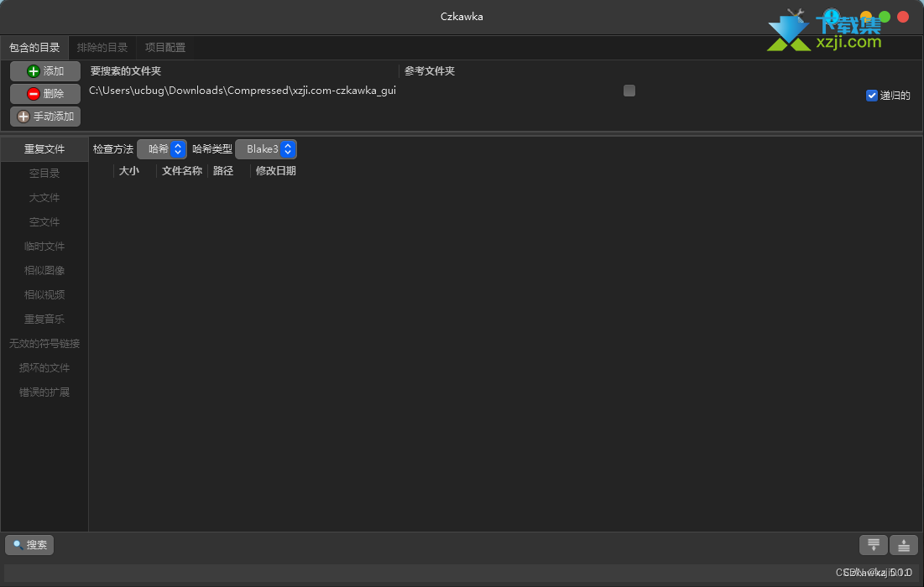Click the green window control button

[885, 17]
